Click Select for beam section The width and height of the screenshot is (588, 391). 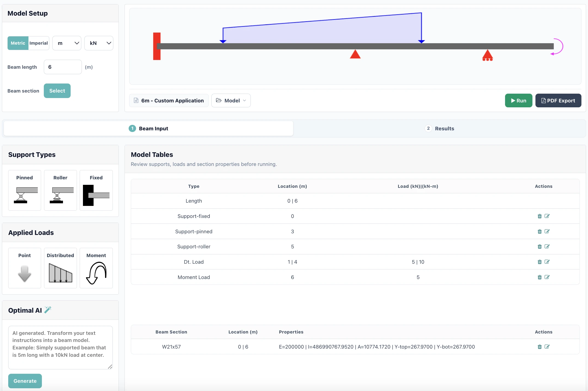point(57,91)
